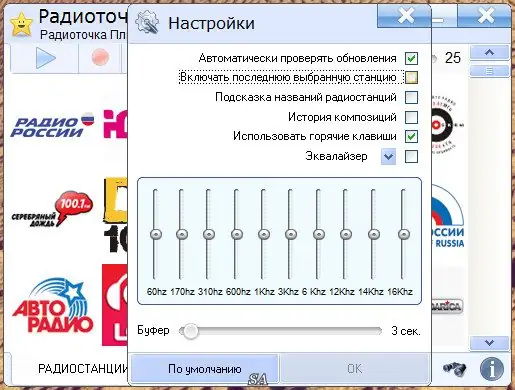Click the 12Khz equalizer slider
The height and width of the screenshot is (390, 515).
[346, 234]
